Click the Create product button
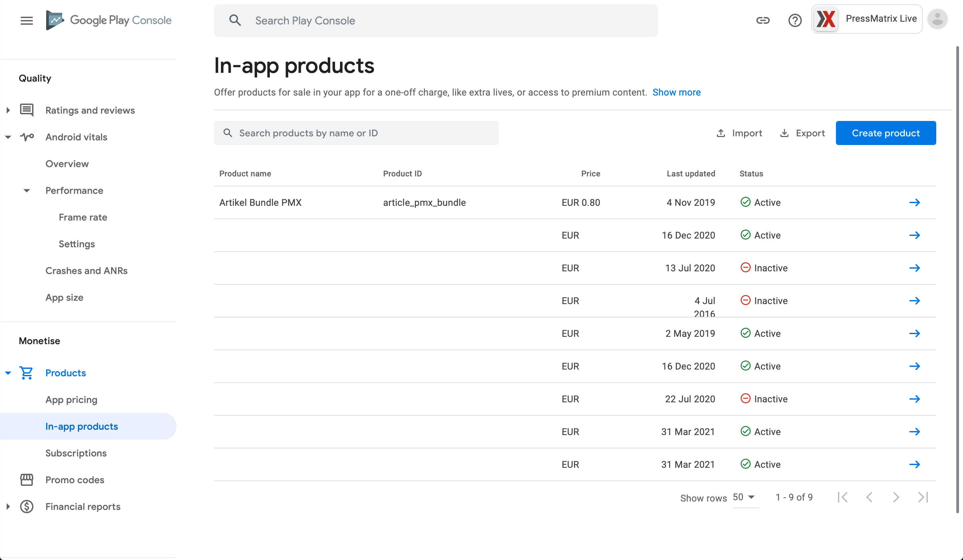 pos(885,133)
